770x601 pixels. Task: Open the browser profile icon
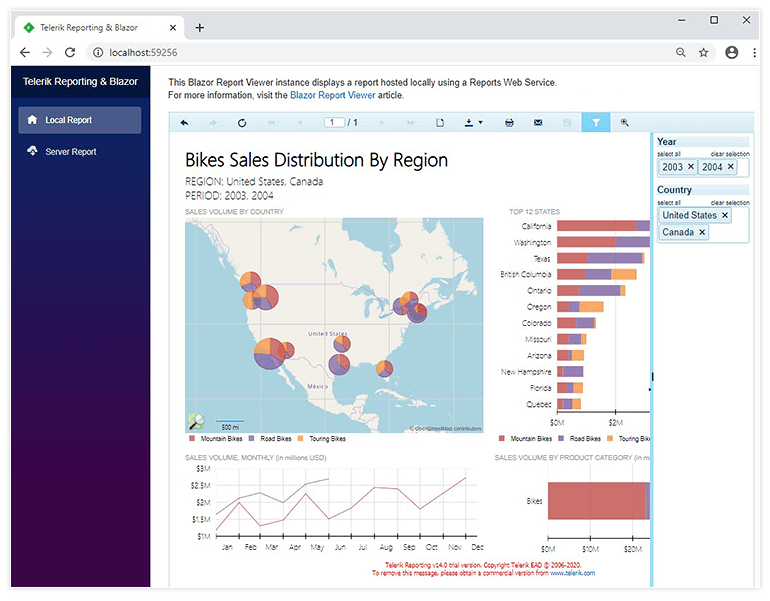click(732, 53)
